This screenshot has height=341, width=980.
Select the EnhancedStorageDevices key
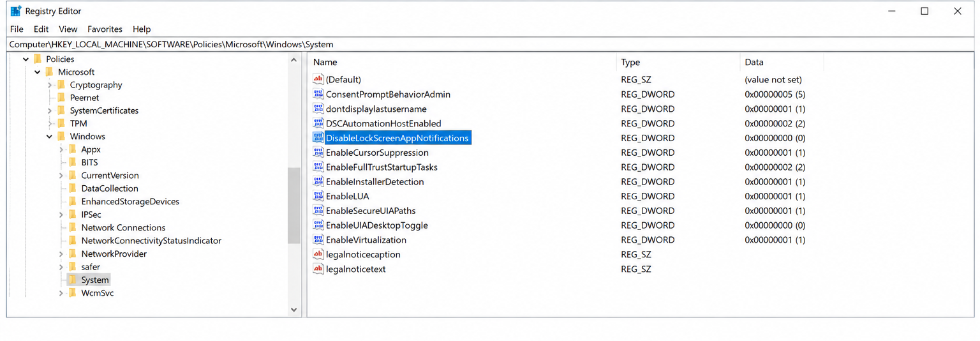(x=130, y=201)
